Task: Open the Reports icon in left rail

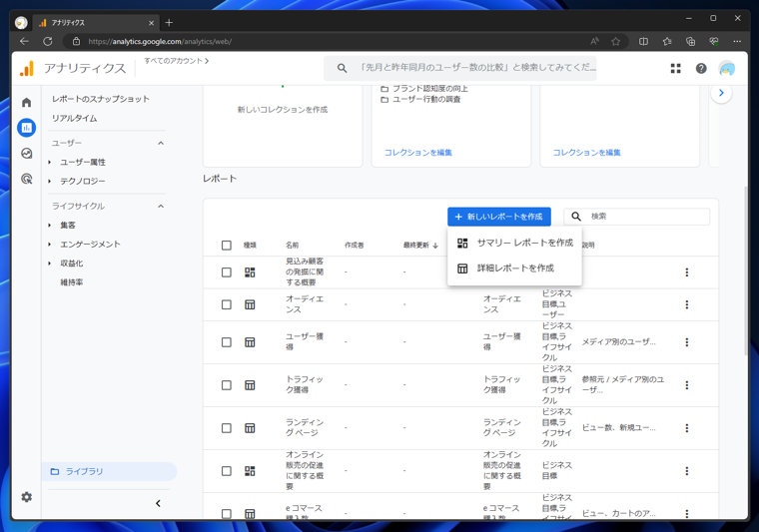Action: pos(27,128)
